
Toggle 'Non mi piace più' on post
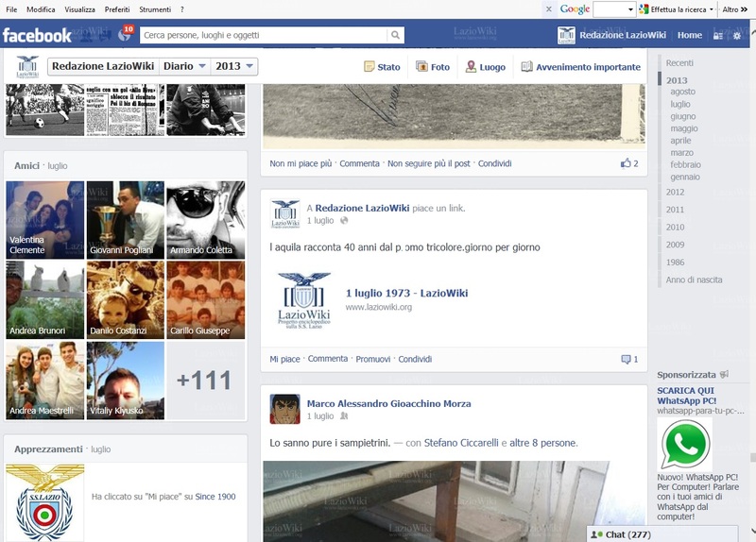coord(301,163)
